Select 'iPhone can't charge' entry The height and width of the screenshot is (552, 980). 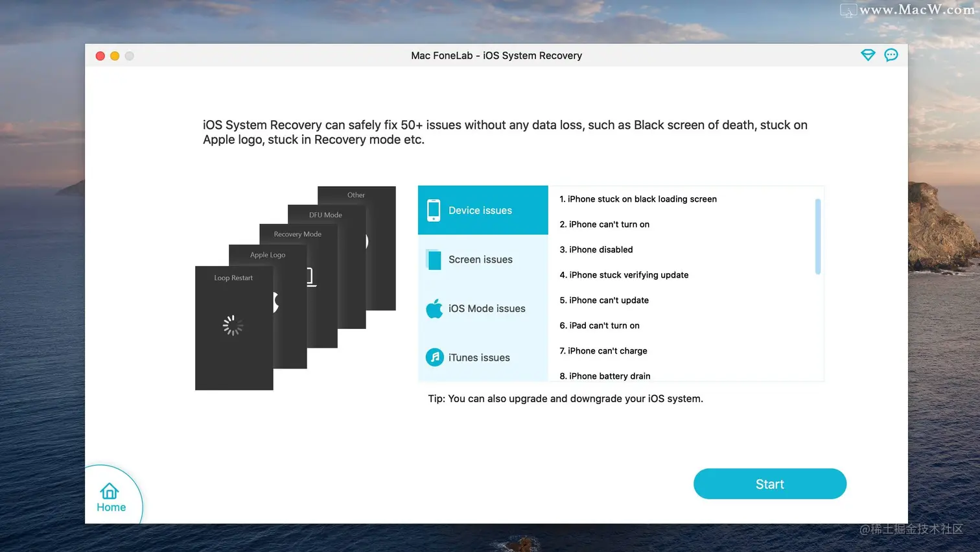point(603,351)
